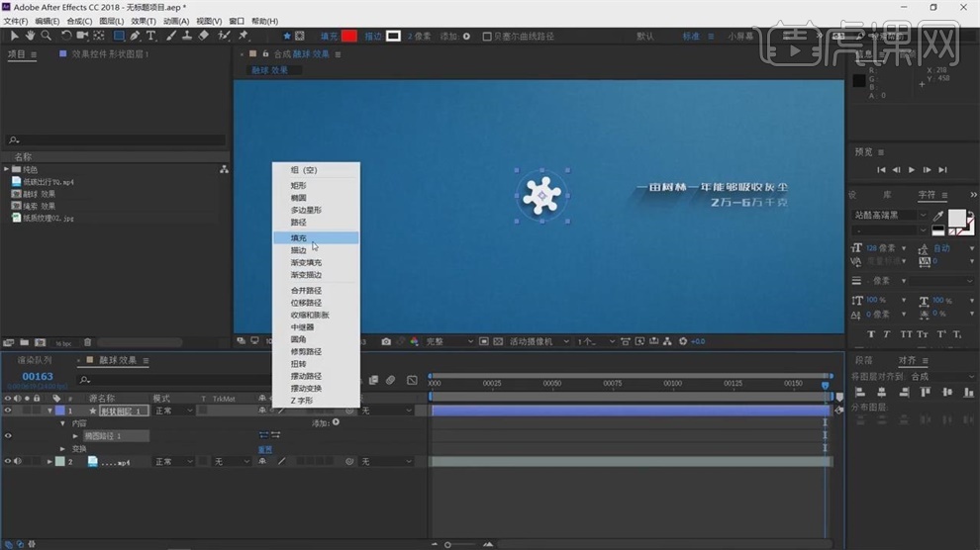Pick the Hand tool
The height and width of the screenshot is (550, 980).
30,36
